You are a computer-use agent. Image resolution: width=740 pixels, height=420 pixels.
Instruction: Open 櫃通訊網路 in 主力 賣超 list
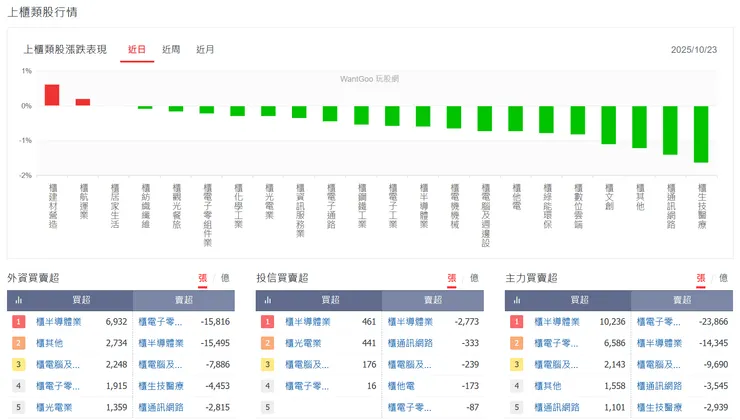coord(659,386)
